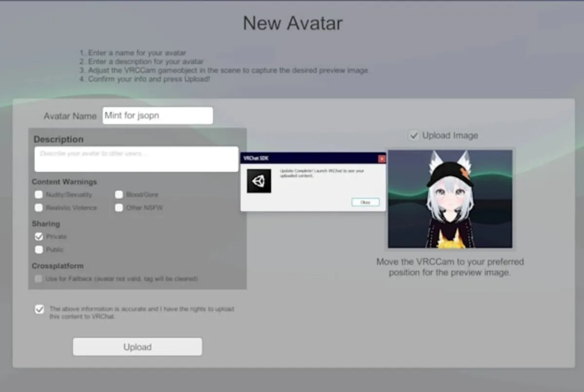Click the 'Content Warnings' section label
The width and height of the screenshot is (584, 392).
(64, 182)
